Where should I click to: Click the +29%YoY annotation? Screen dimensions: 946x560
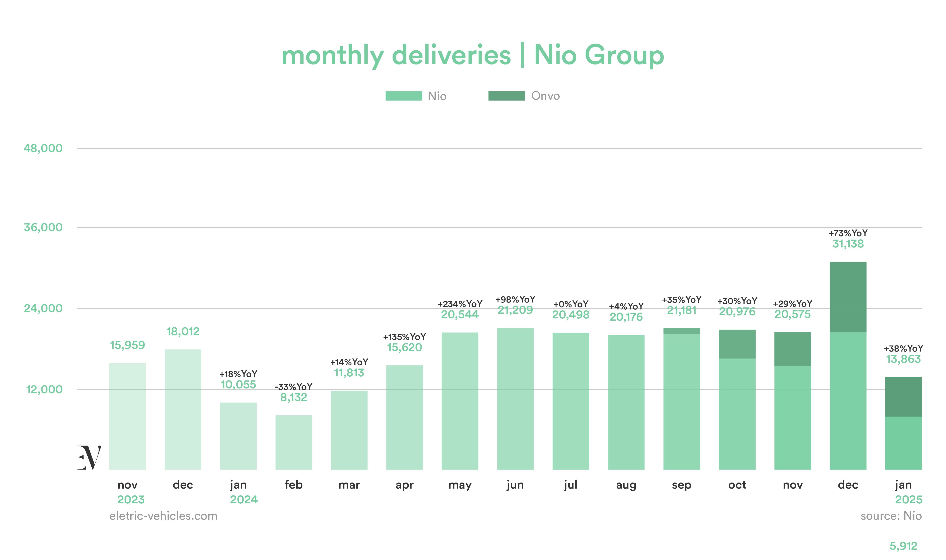(x=793, y=304)
